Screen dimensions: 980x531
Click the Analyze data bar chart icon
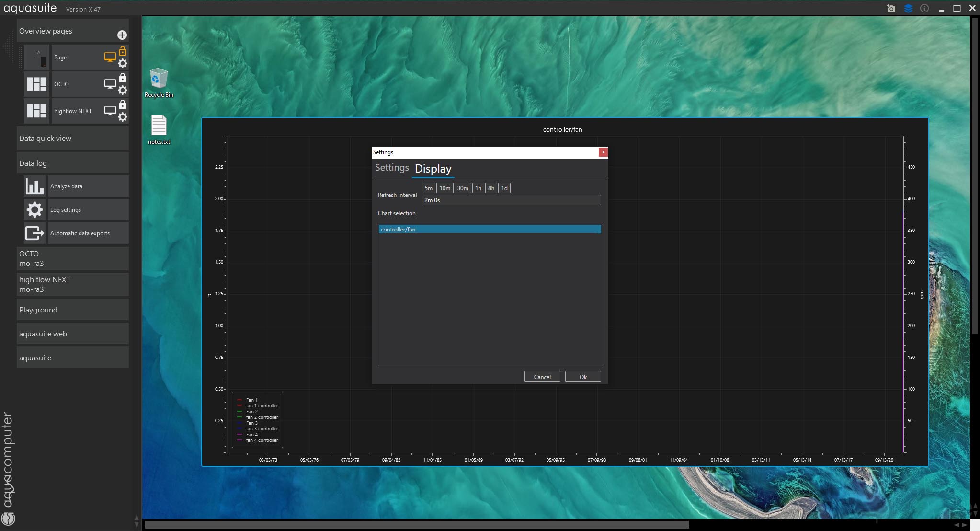point(34,186)
